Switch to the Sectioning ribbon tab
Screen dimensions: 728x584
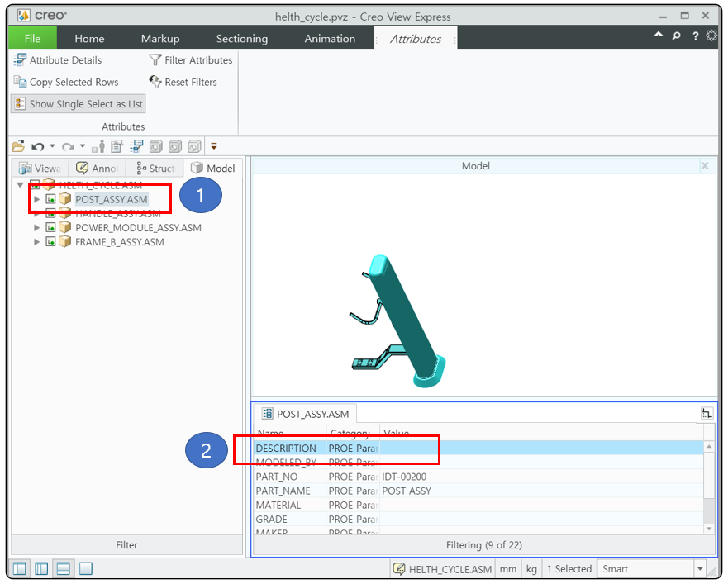[x=242, y=39]
